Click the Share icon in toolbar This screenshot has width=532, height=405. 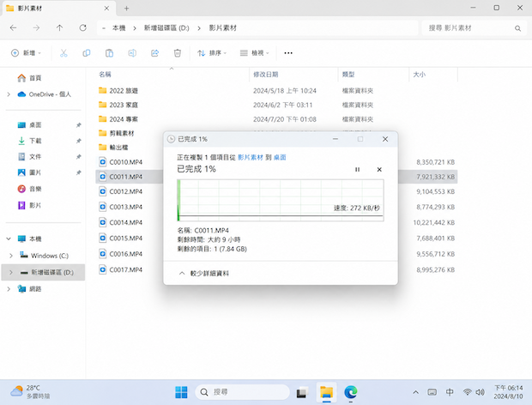[154, 53]
